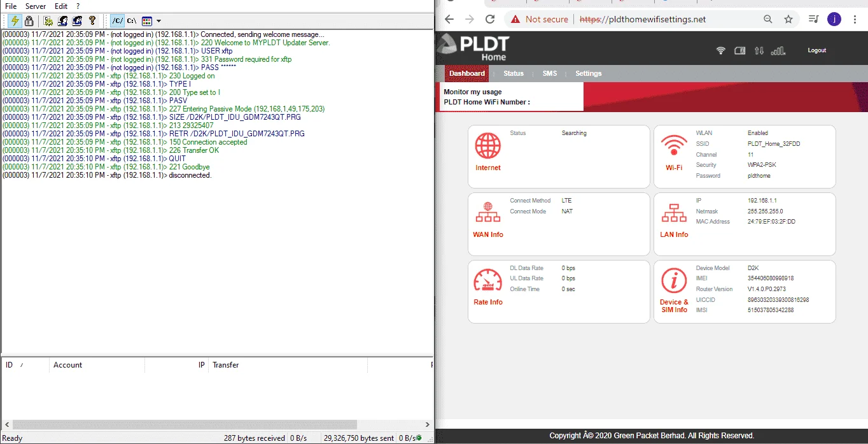Go back using browser back arrow
This screenshot has width=868, height=444.
tap(449, 19)
